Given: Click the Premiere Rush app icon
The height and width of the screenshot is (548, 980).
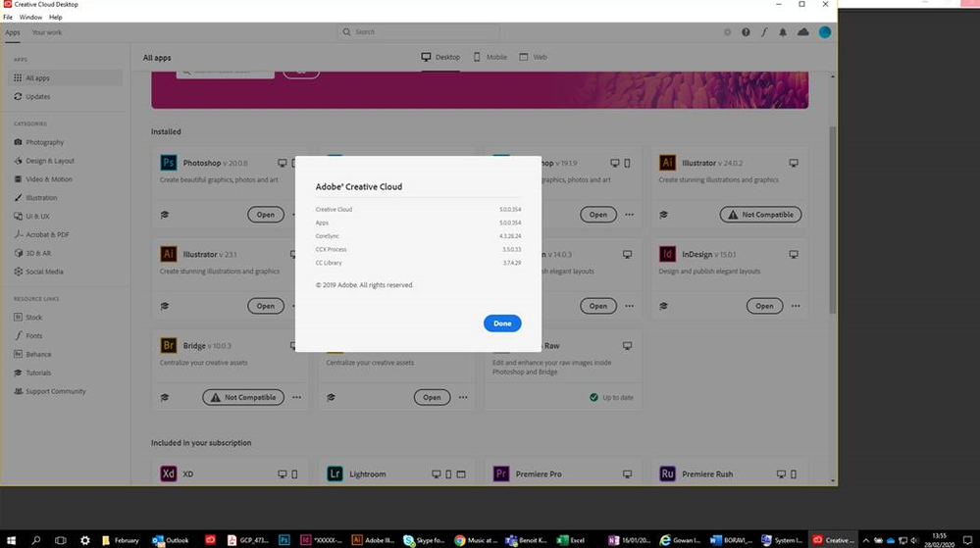Looking at the screenshot, I should pyautogui.click(x=667, y=473).
